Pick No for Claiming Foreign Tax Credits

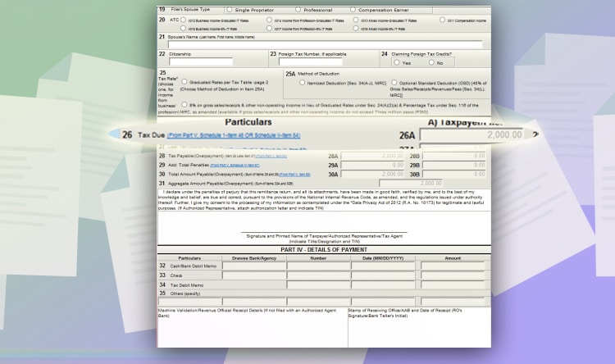pos(430,62)
